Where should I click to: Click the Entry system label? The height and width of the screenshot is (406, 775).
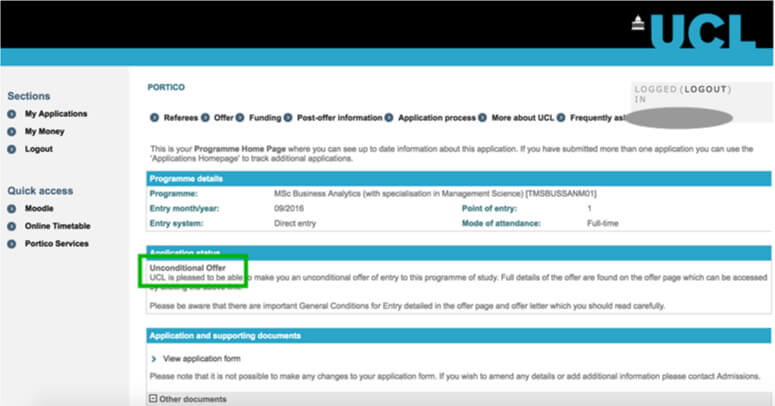pyautogui.click(x=176, y=223)
